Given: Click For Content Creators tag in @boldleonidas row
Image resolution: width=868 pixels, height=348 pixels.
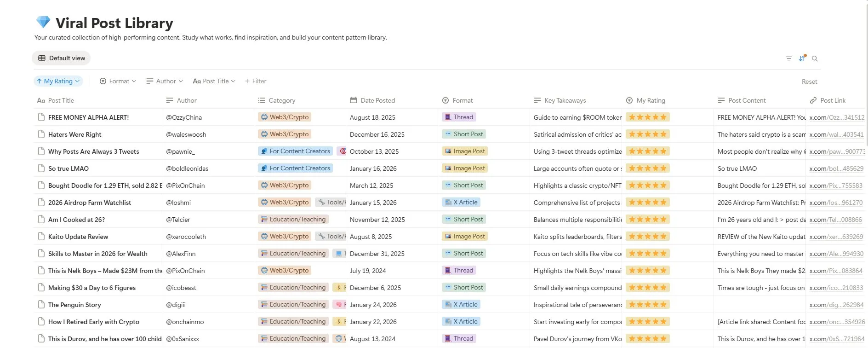Looking at the screenshot, I should click(x=295, y=168).
